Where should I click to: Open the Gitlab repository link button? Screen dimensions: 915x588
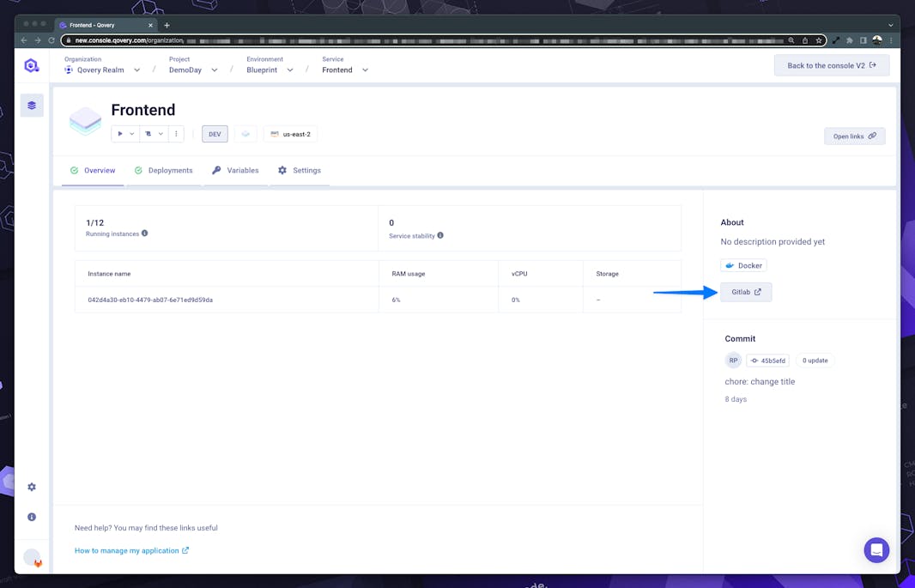click(x=746, y=292)
